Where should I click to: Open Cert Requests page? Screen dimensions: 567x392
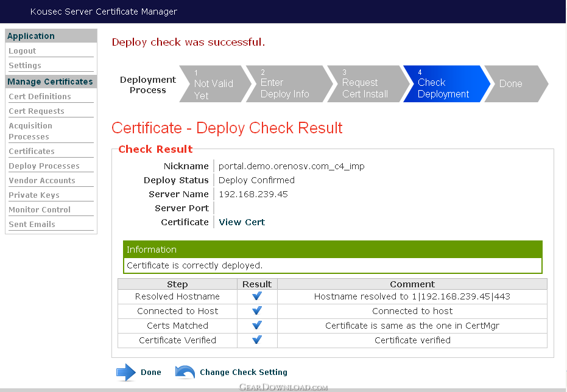[x=37, y=111]
